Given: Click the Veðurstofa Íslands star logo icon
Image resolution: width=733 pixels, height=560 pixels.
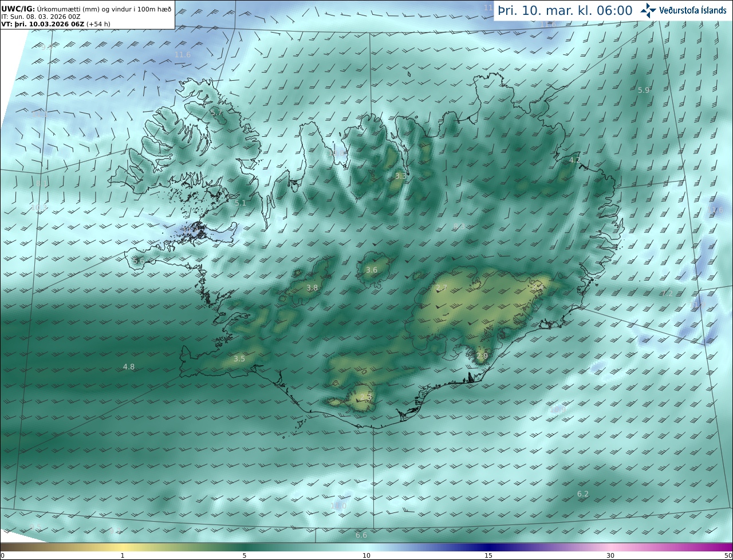Looking at the screenshot, I should [648, 10].
